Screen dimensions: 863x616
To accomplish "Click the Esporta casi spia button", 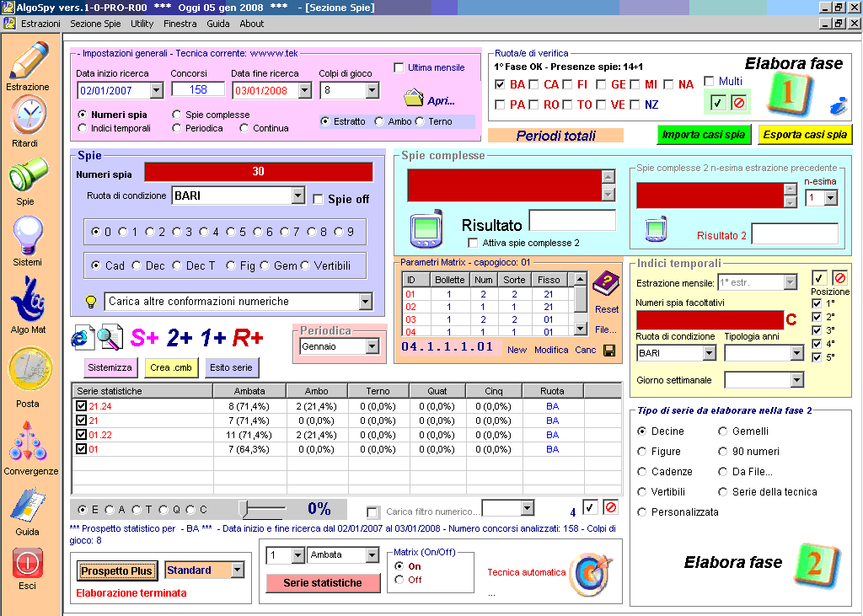I will (805, 135).
